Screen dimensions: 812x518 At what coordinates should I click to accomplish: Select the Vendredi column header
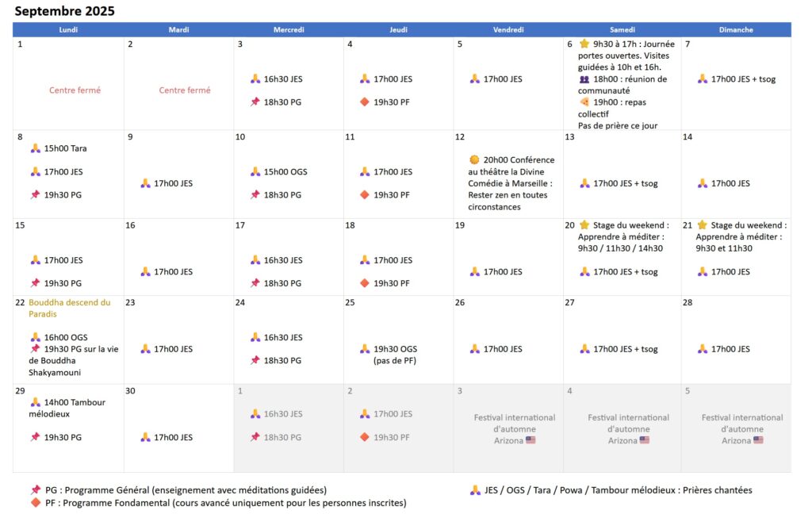click(508, 29)
